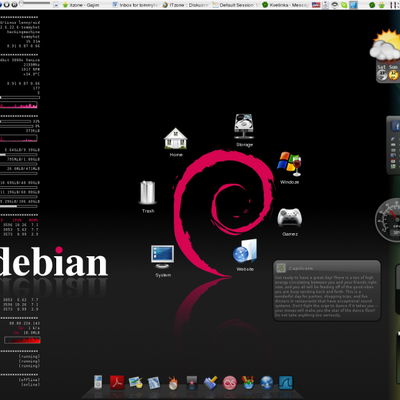Click the keyboard layout flag tray icon
400x400 pixels.
316,5
